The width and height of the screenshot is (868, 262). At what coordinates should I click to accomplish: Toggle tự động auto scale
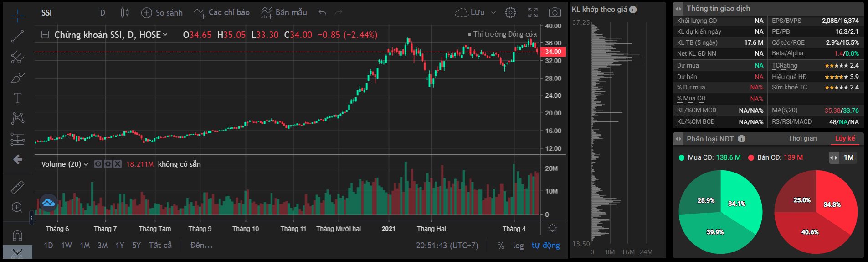(x=545, y=246)
